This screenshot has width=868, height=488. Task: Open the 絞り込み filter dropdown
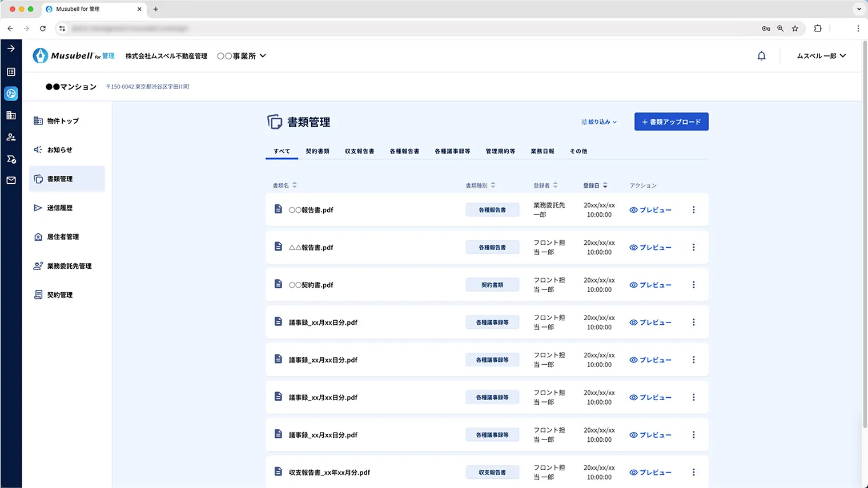click(x=598, y=122)
